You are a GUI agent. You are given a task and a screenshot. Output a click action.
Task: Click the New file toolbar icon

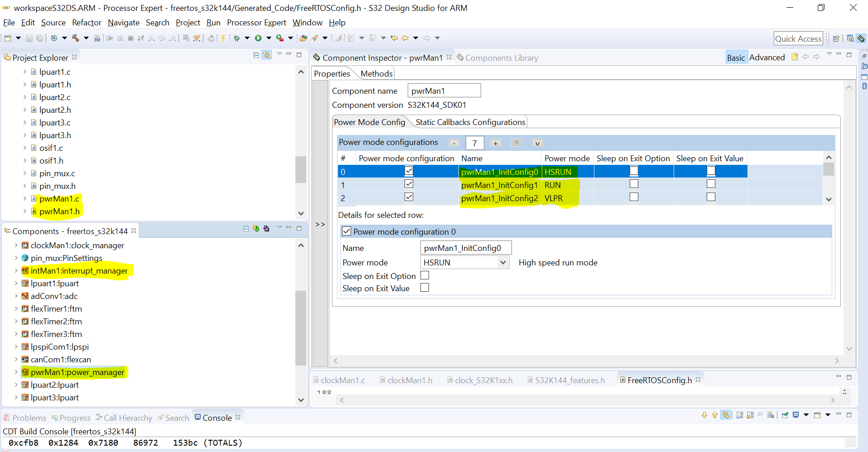[8, 38]
